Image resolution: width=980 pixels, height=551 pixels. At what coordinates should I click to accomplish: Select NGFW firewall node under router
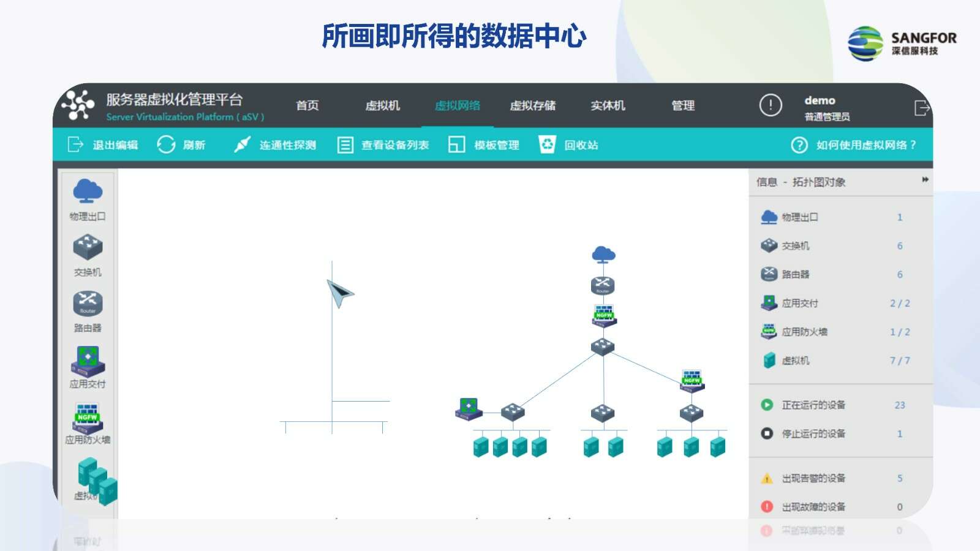(x=604, y=316)
